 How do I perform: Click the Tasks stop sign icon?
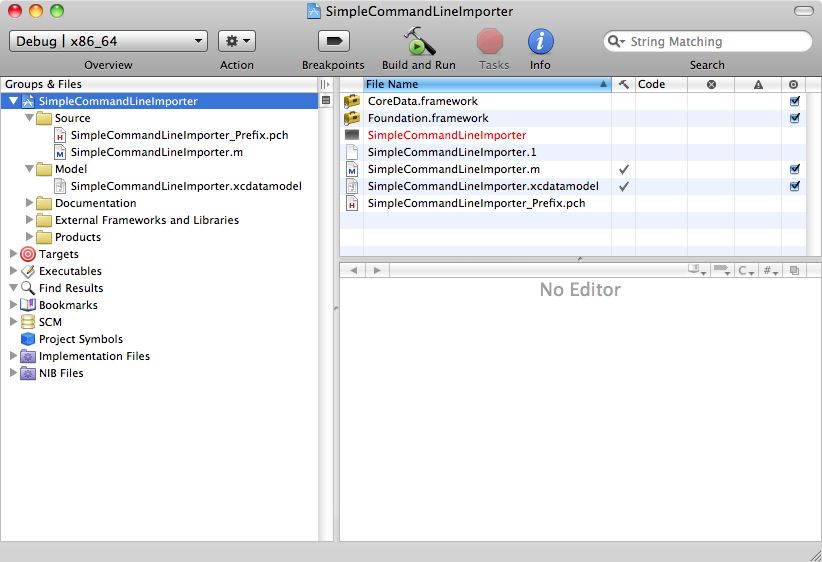[x=490, y=42]
